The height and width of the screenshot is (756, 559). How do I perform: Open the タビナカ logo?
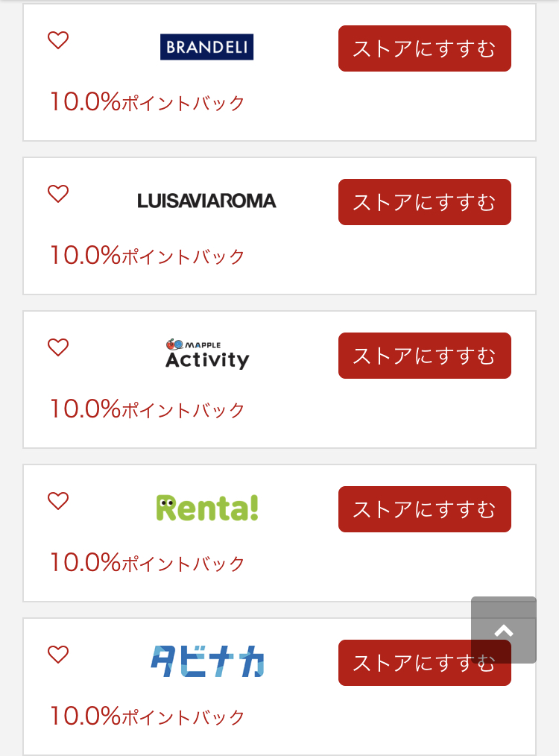[x=207, y=661]
